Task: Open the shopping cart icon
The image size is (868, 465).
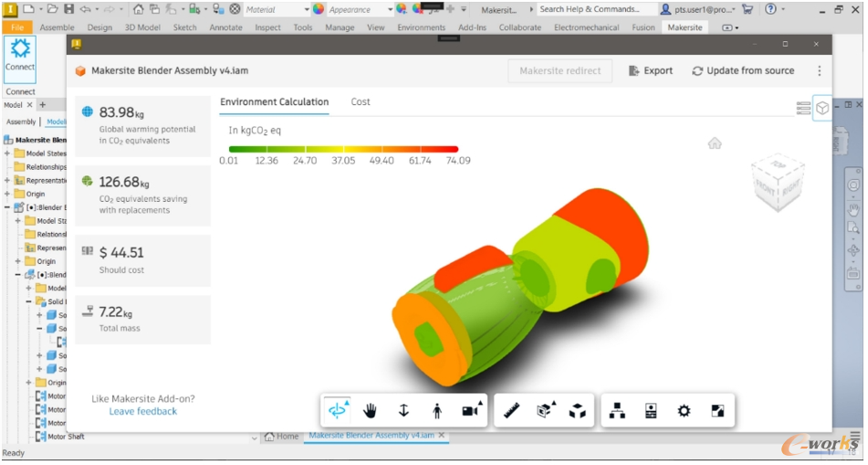Action: [x=748, y=9]
